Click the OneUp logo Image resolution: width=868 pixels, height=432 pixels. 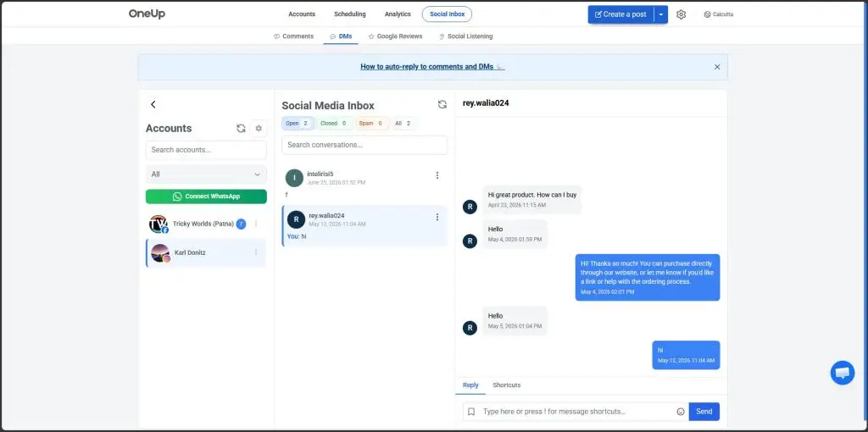147,14
